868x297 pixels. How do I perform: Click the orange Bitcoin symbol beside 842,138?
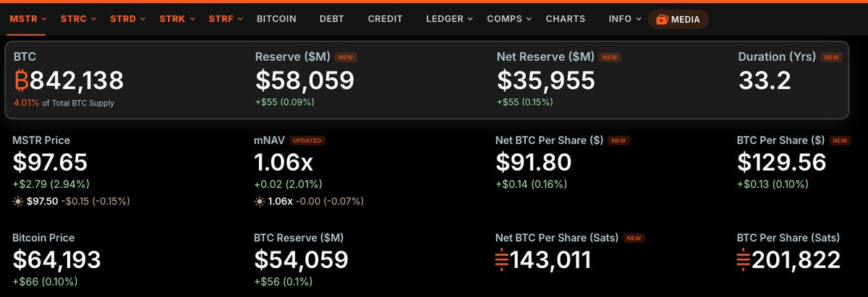(x=21, y=81)
